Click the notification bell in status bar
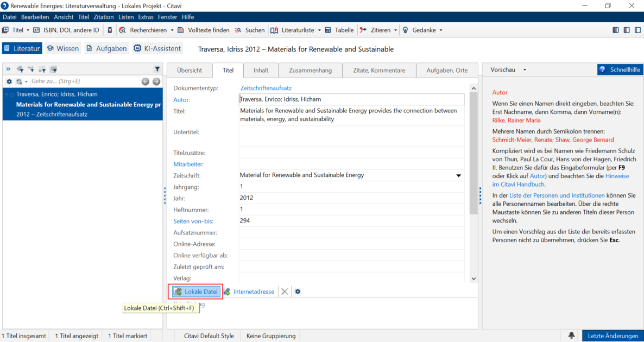This screenshot has width=644, height=342. 571,335
